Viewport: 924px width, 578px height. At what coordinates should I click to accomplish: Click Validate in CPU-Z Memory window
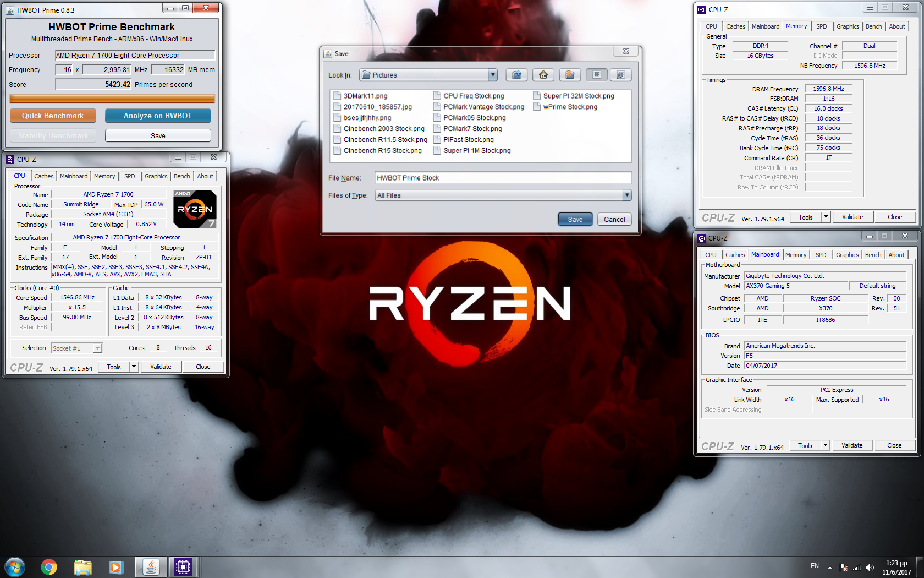tap(853, 217)
